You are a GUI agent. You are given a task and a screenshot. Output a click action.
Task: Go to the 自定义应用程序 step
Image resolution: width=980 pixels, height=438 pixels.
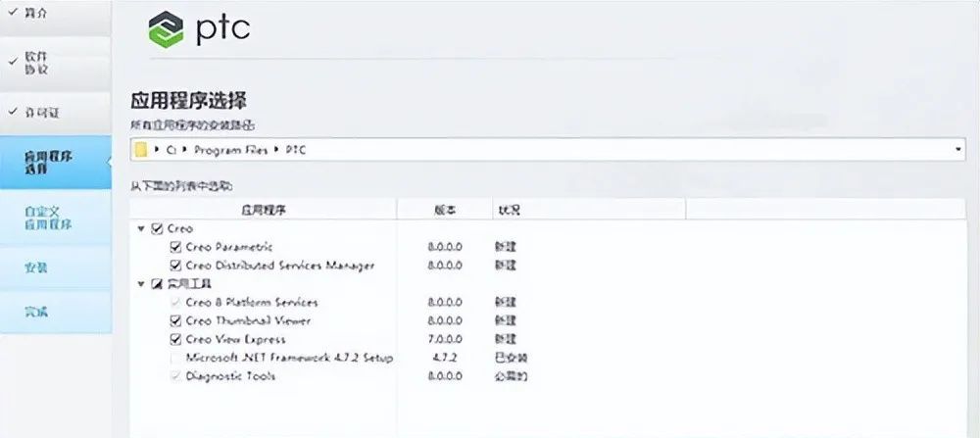coord(55,219)
